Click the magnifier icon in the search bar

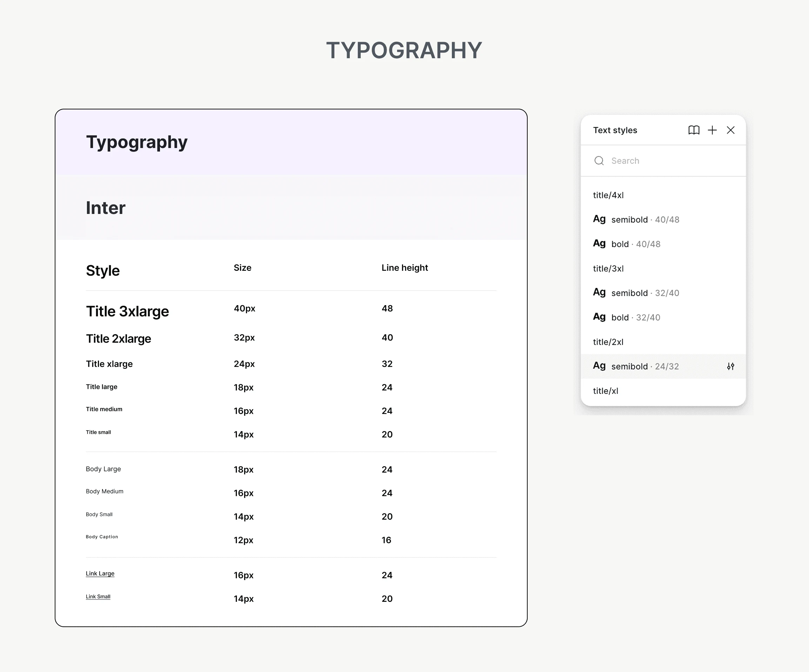[599, 161]
